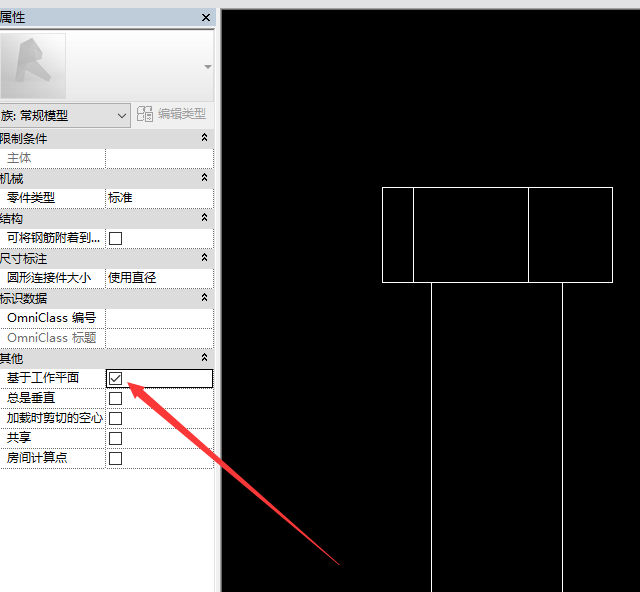Collapse the 标识数据 group

pyautogui.click(x=204, y=298)
